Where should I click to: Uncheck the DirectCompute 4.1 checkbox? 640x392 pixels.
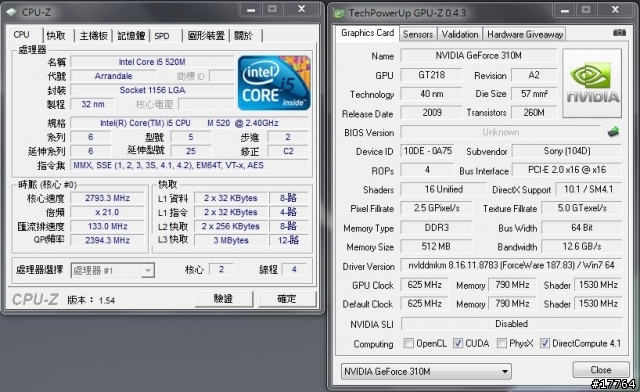pos(544,343)
